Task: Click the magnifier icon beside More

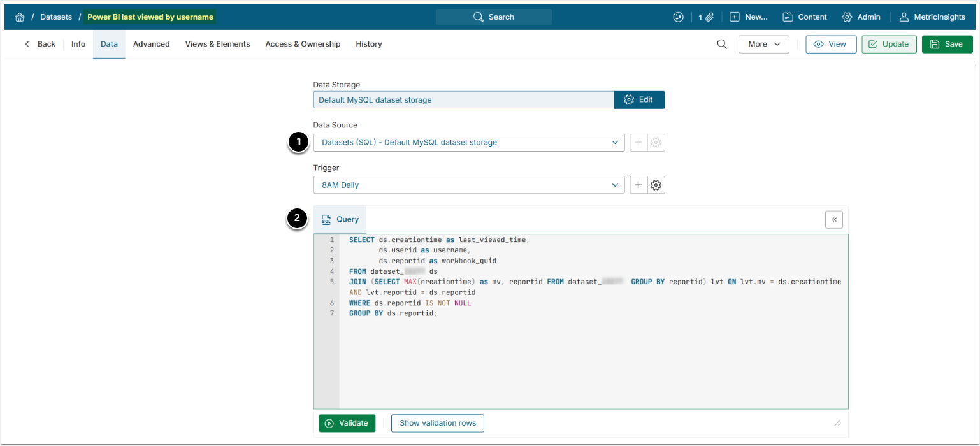Action: click(x=722, y=44)
